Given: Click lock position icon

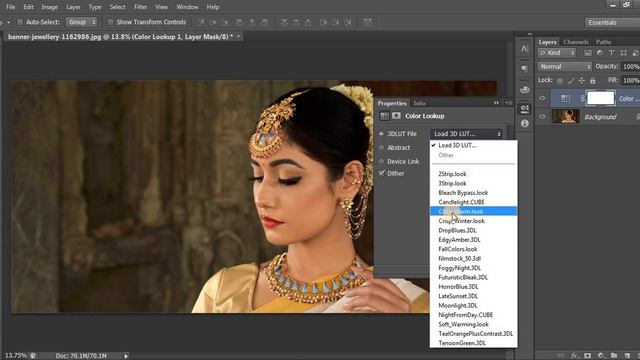Looking at the screenshot, I should [x=582, y=80].
